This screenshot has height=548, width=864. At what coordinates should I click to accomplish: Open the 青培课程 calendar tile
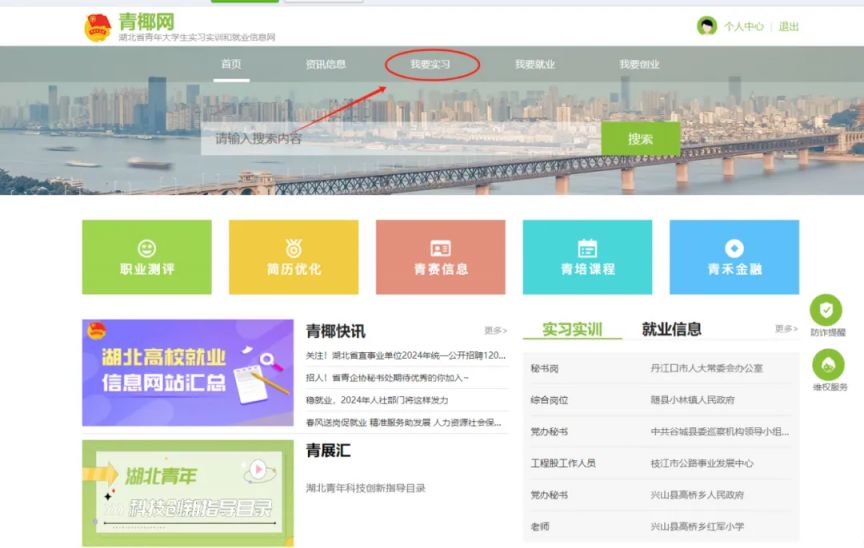click(x=587, y=257)
